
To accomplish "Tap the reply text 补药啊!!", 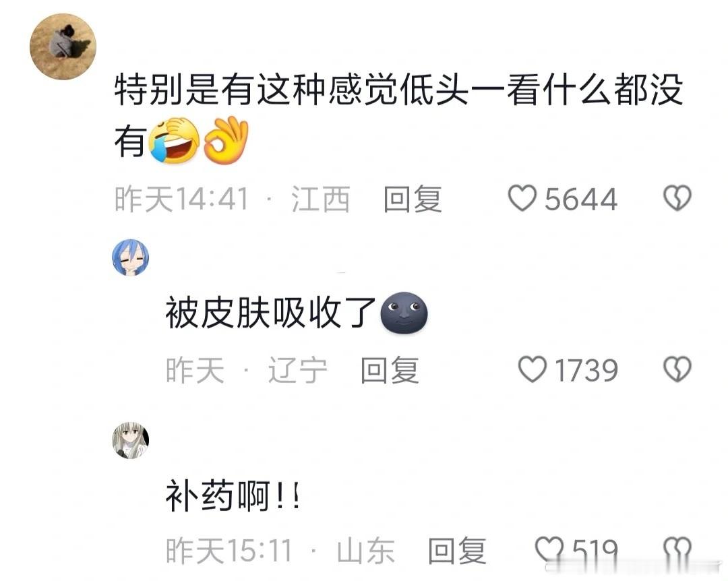I will point(233,496).
